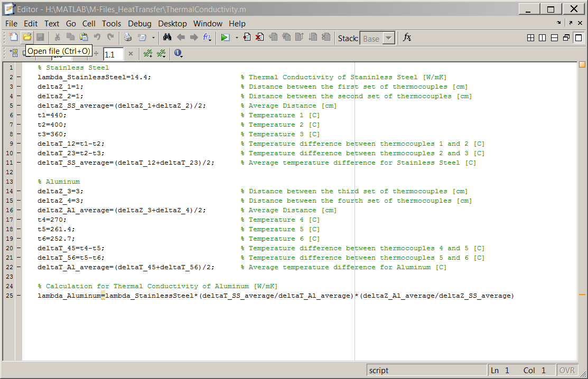588x379 pixels.
Task: Toggle breakpoint dash on line 2
Action: tap(18, 77)
